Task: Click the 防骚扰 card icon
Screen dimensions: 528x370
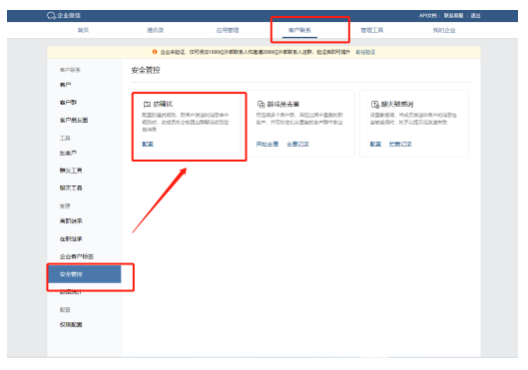Action: click(x=147, y=104)
